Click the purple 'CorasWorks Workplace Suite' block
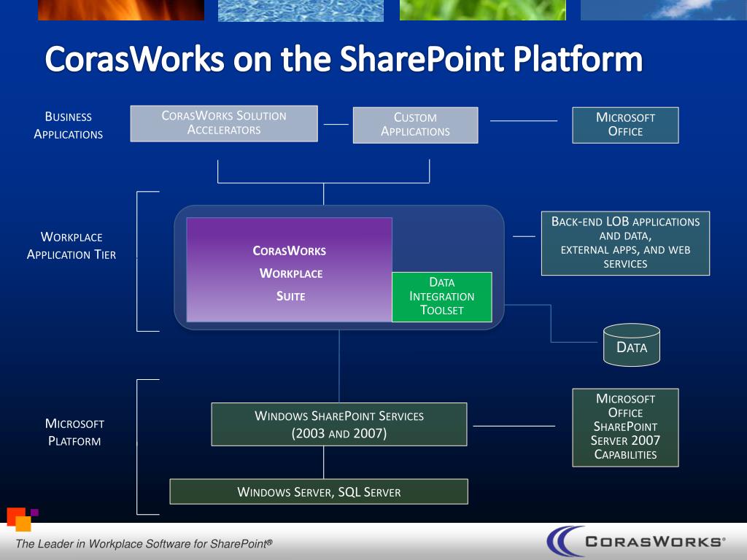Image resolution: width=747 pixels, height=560 pixels. click(289, 270)
